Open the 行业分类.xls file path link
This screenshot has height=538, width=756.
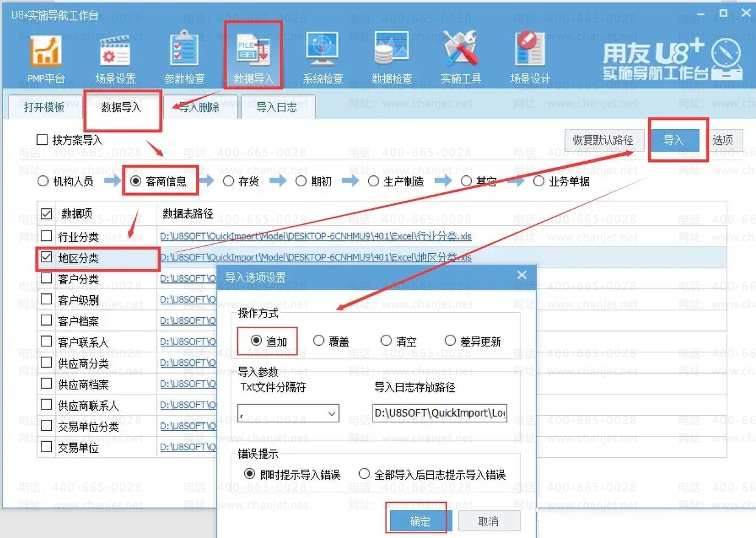click(315, 236)
